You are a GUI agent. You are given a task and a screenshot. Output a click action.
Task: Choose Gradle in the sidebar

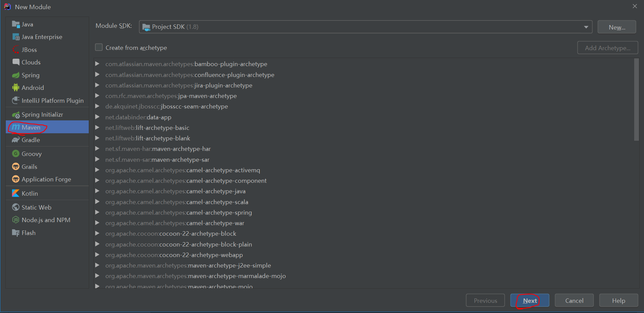(47, 140)
